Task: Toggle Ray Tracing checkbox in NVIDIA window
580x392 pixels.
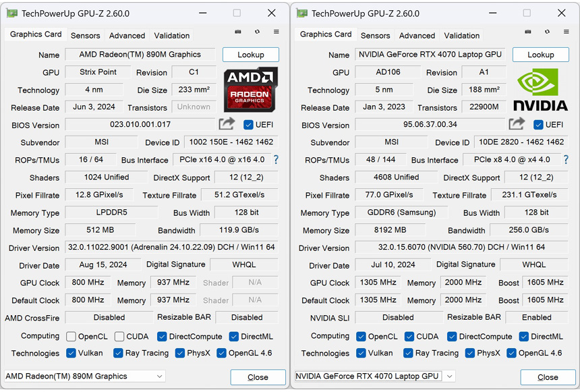Action: click(x=408, y=353)
